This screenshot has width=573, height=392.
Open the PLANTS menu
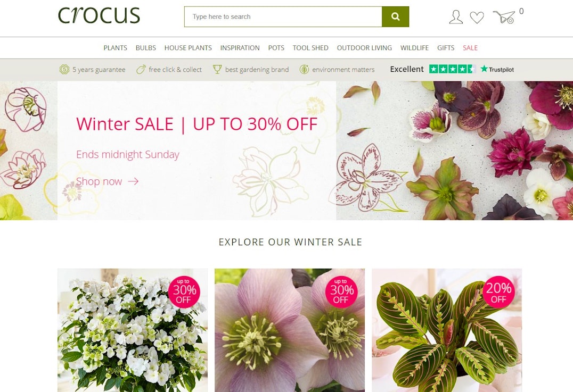(115, 48)
